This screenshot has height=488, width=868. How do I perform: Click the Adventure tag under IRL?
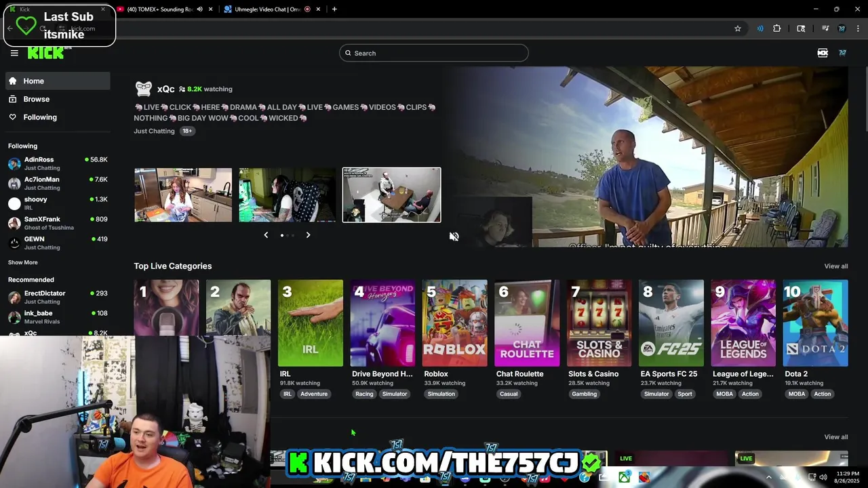tap(314, 394)
